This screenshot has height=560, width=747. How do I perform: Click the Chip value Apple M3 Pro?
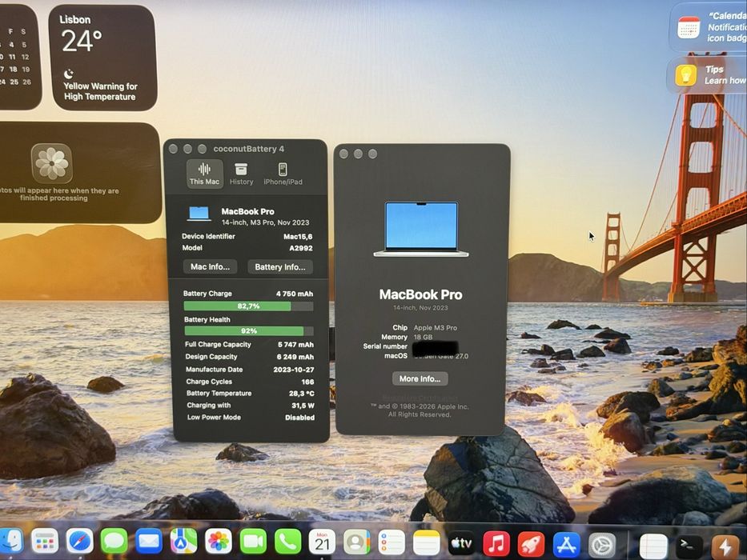point(436,328)
